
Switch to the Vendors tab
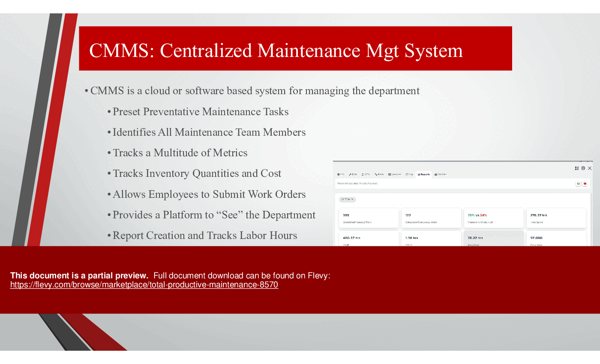tap(394, 174)
